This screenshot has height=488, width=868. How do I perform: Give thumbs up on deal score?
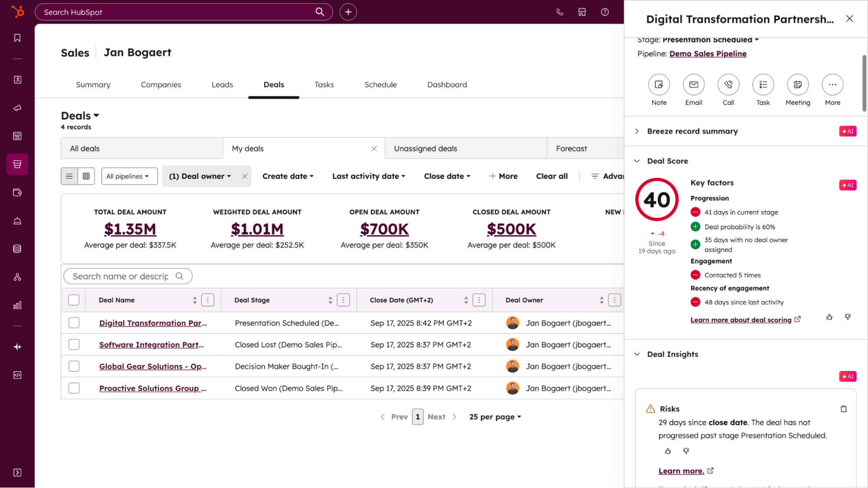tap(830, 317)
